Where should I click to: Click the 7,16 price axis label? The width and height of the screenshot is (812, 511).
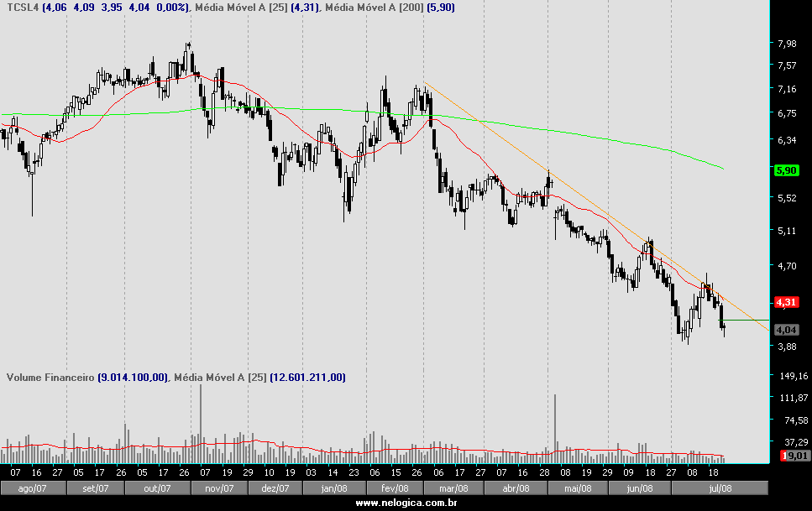tap(787, 90)
